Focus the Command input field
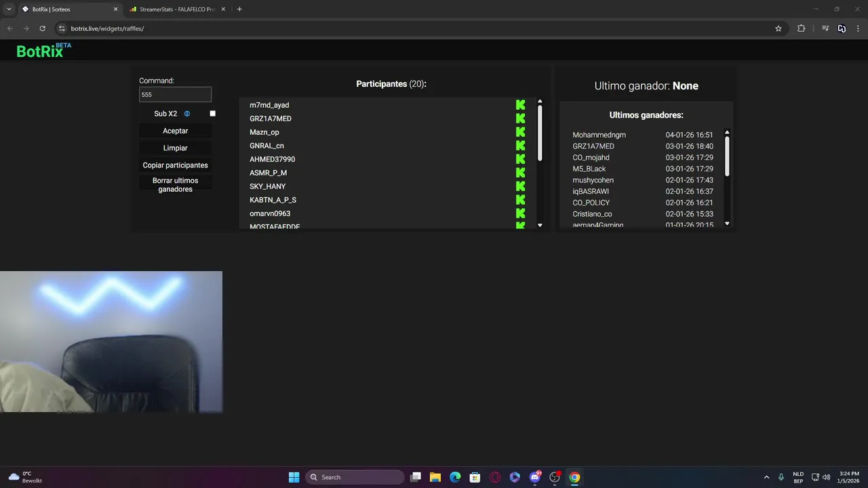Image resolution: width=868 pixels, height=488 pixels. coord(175,95)
